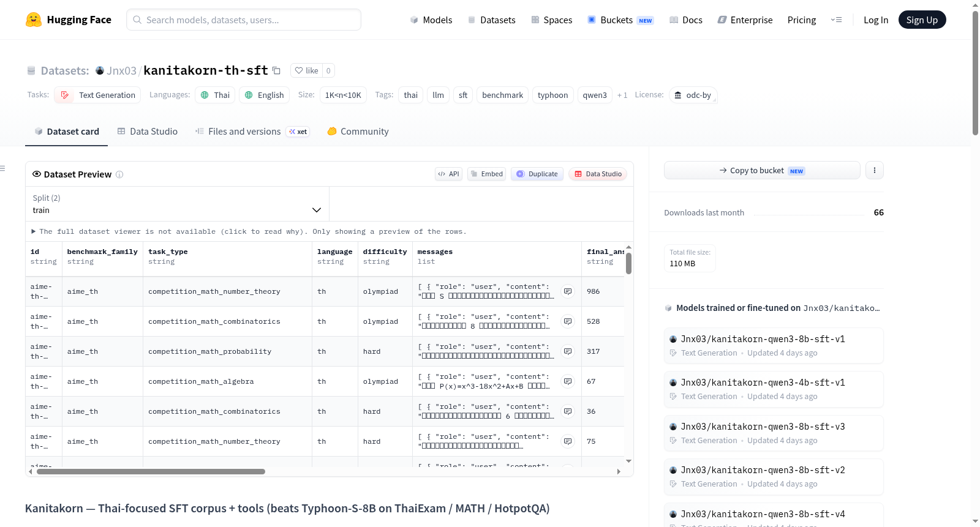Expand messages in the row with answer 36
The image size is (980, 527).
(568, 411)
